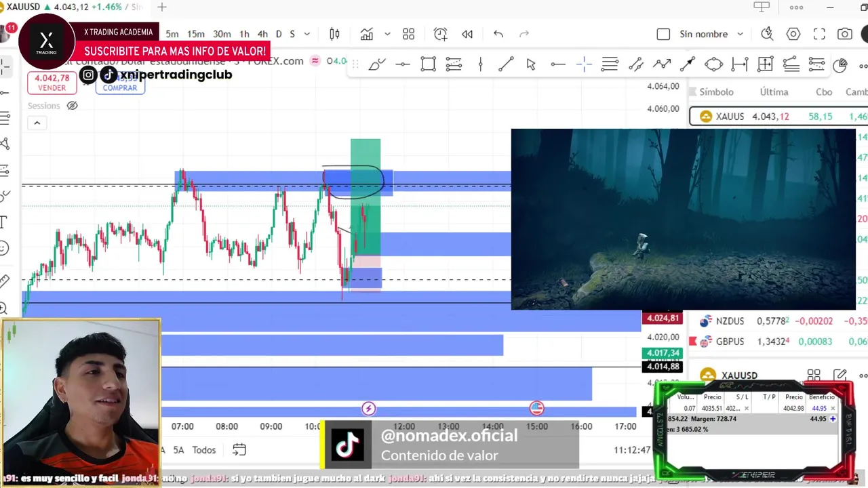The image size is (868, 488).
Task: Open more drawing tools three-dots menu
Action: [863, 65]
